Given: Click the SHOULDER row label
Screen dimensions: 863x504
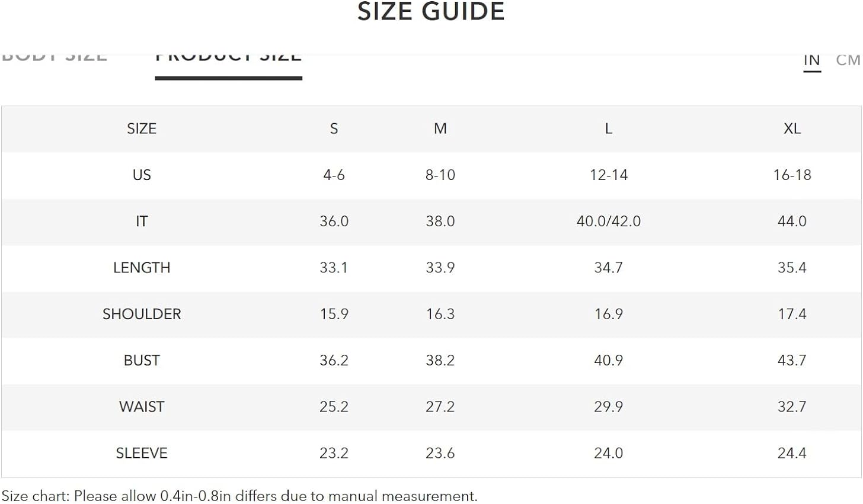Looking at the screenshot, I should tap(142, 314).
